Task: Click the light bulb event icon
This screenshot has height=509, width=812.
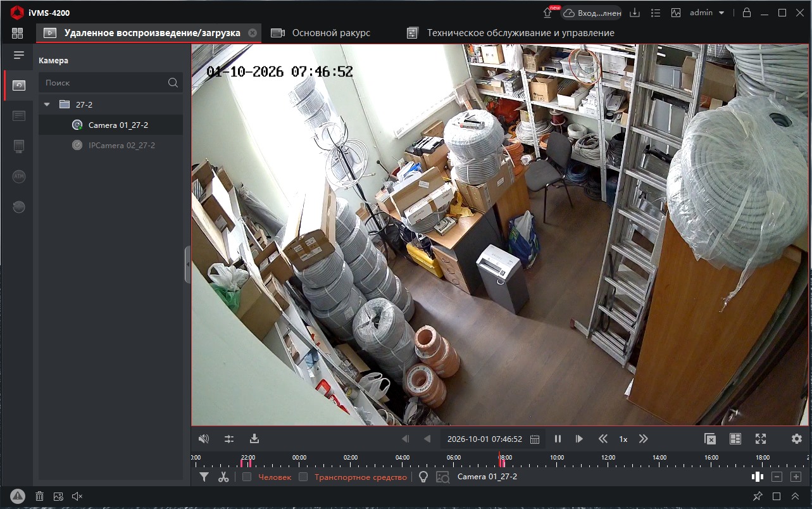Action: (x=423, y=477)
